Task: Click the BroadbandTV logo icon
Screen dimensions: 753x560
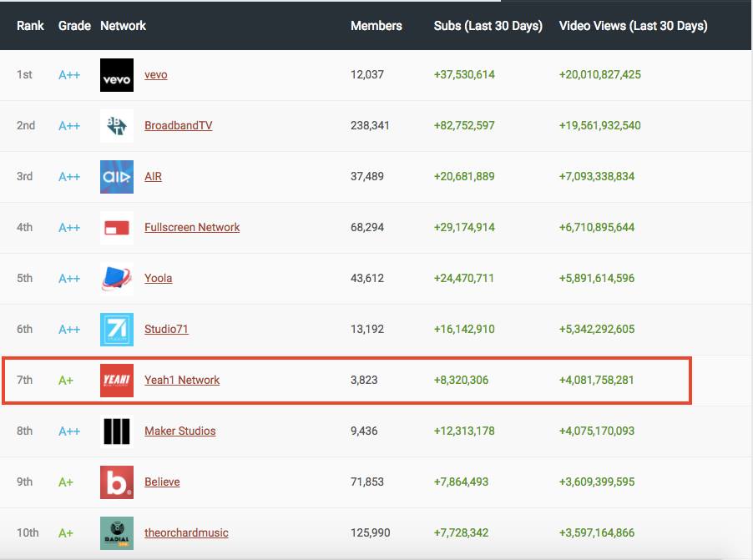Action: [x=116, y=126]
